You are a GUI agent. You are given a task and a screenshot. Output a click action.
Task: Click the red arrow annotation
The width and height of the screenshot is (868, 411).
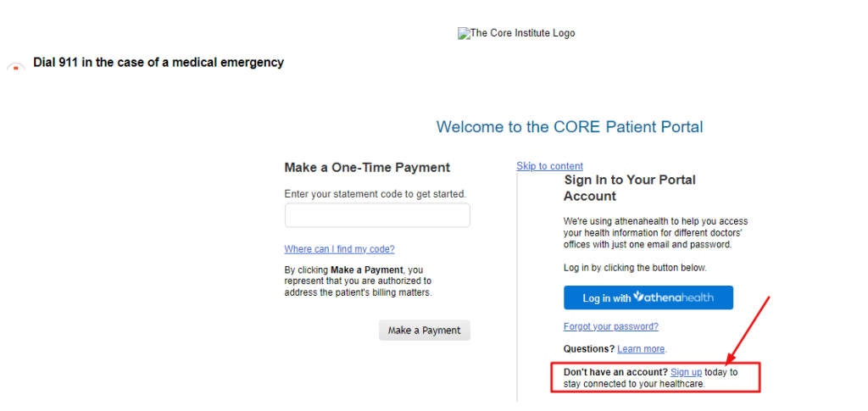click(x=748, y=329)
